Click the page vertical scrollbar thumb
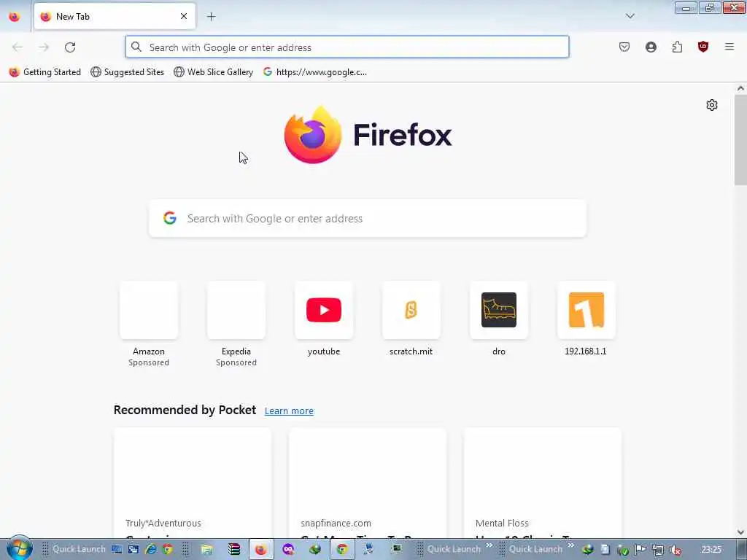The height and width of the screenshot is (560, 747). [x=740, y=140]
